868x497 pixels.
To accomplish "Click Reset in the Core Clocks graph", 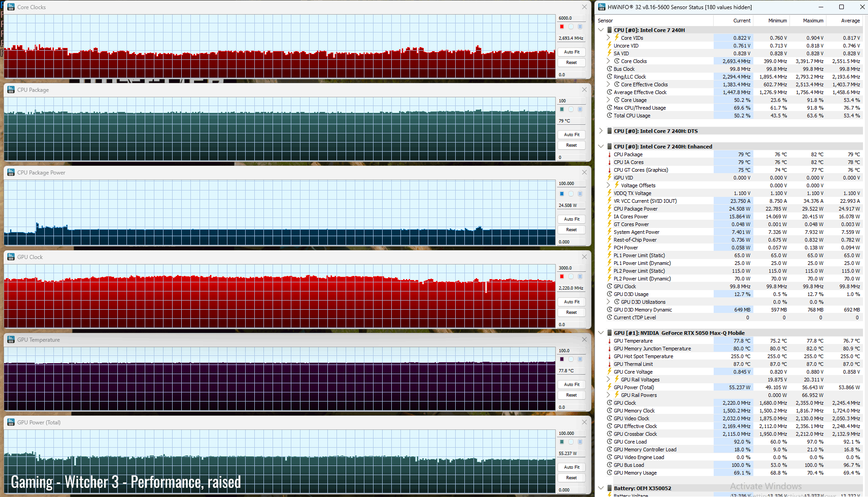I will click(572, 63).
